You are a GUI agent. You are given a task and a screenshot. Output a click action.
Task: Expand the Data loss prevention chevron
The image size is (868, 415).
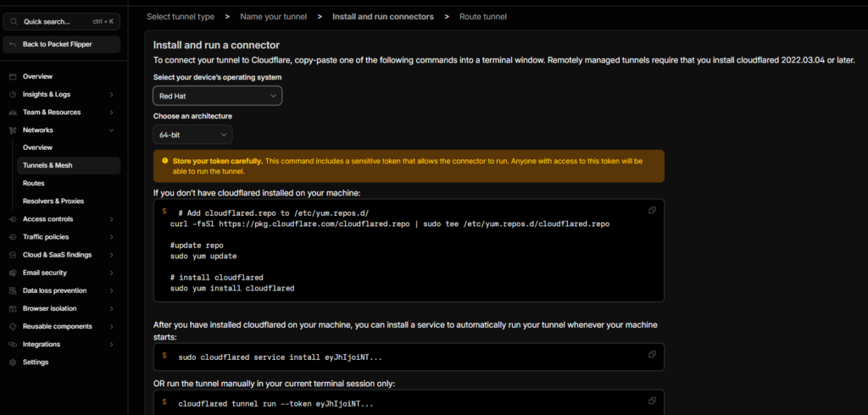[111, 290]
